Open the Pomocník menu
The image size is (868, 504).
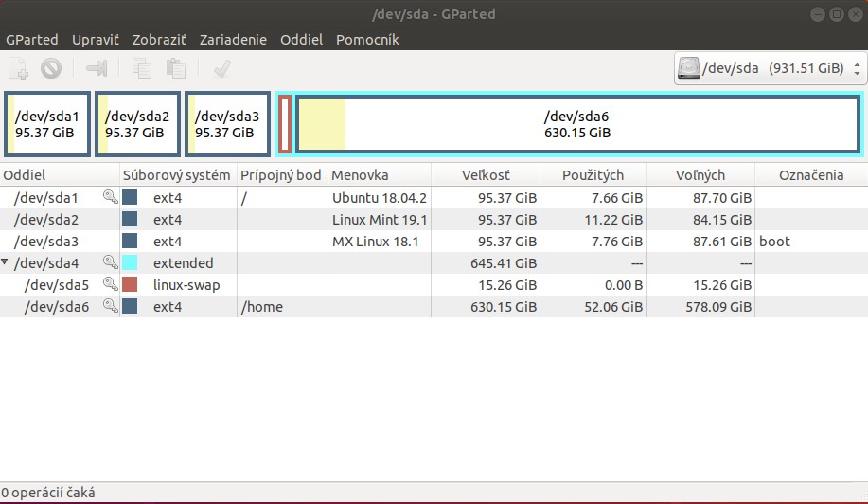[x=367, y=40]
